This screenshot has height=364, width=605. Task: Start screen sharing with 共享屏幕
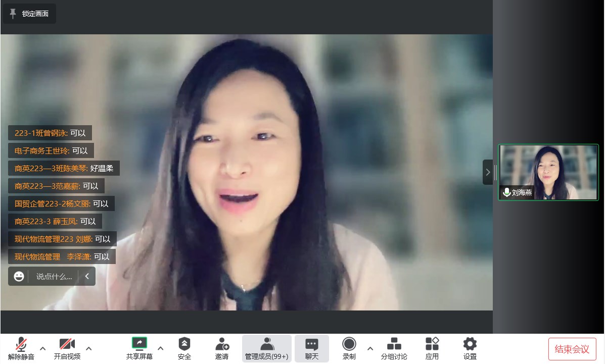[139, 348]
